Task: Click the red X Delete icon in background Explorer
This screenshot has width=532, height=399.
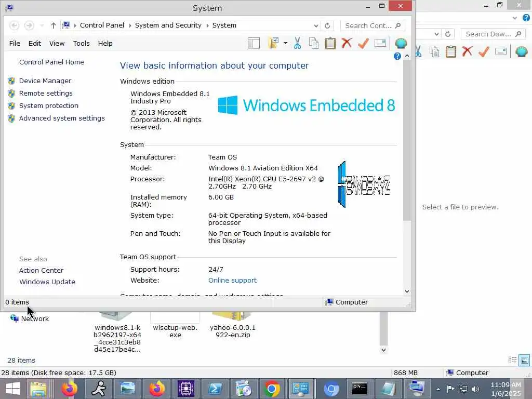Action: tap(467, 51)
